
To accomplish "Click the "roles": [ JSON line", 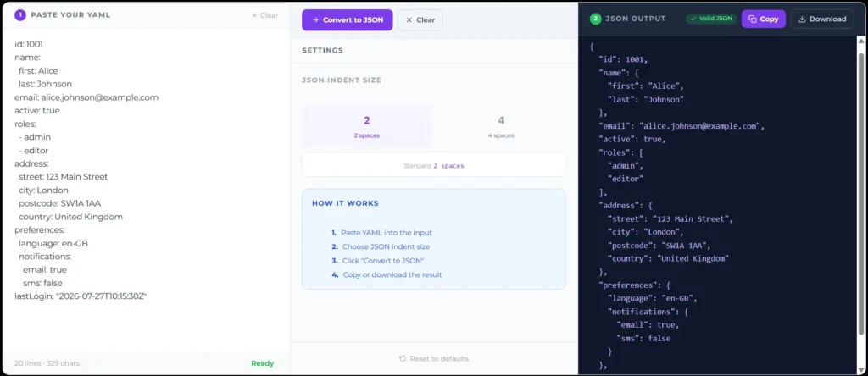I will (620, 152).
